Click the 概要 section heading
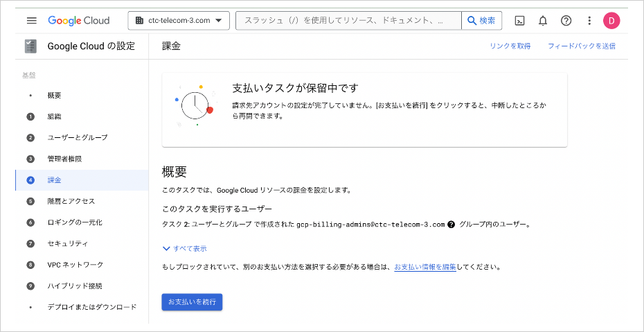This screenshot has height=332, width=644. click(x=175, y=172)
